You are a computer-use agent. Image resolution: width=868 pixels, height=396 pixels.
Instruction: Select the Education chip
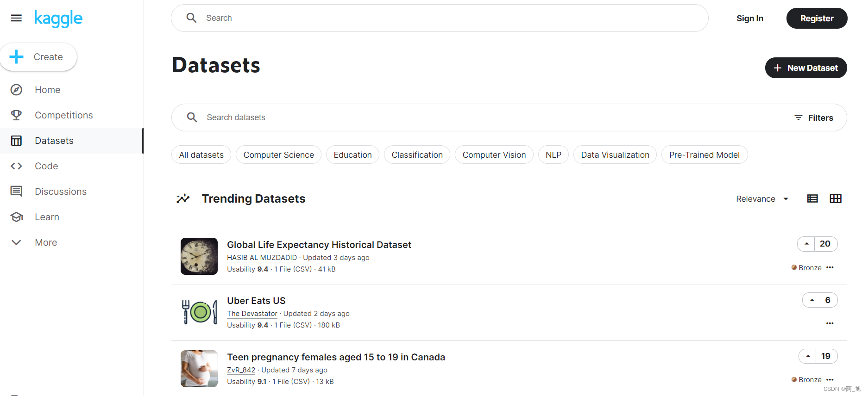[352, 155]
